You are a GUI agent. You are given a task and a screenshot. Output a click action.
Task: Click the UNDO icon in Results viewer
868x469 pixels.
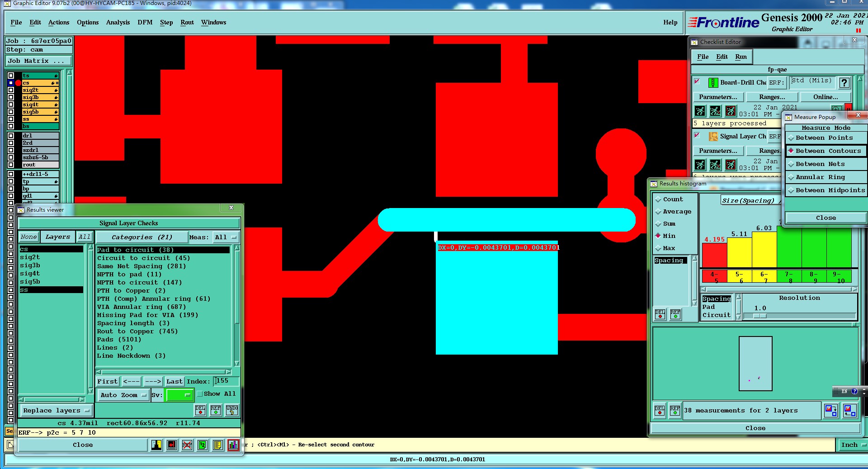click(232, 410)
